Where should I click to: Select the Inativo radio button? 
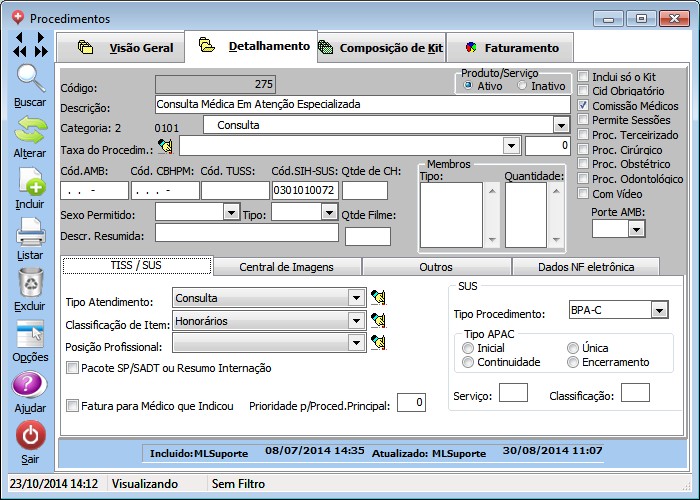click(x=522, y=86)
